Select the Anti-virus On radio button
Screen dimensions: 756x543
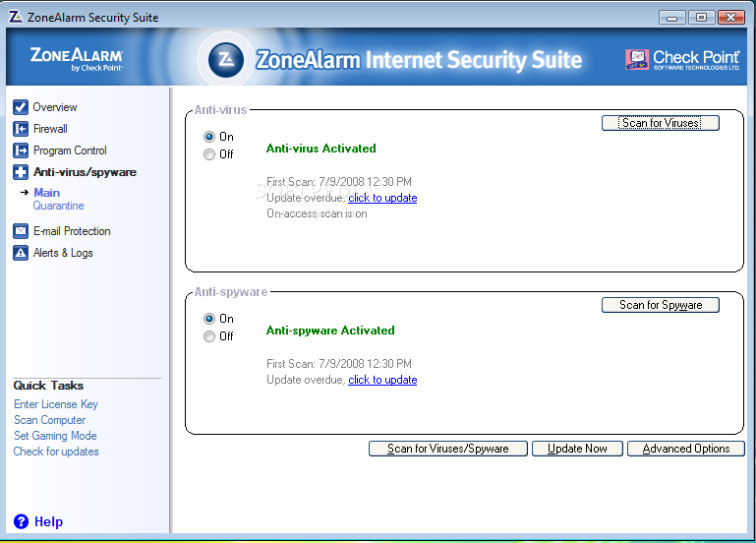pyautogui.click(x=208, y=137)
